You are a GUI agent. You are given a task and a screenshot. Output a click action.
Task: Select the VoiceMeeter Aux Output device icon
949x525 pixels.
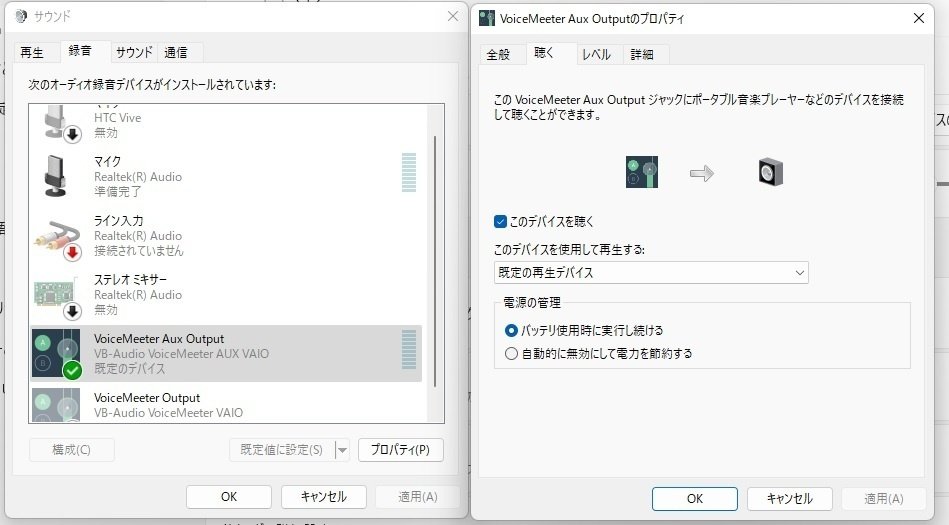click(57, 354)
